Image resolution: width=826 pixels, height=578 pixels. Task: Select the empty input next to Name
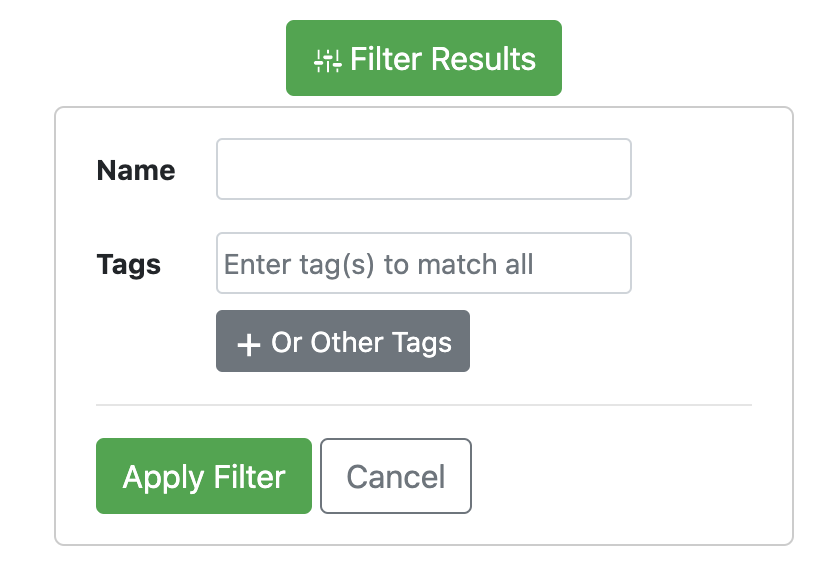click(x=424, y=169)
